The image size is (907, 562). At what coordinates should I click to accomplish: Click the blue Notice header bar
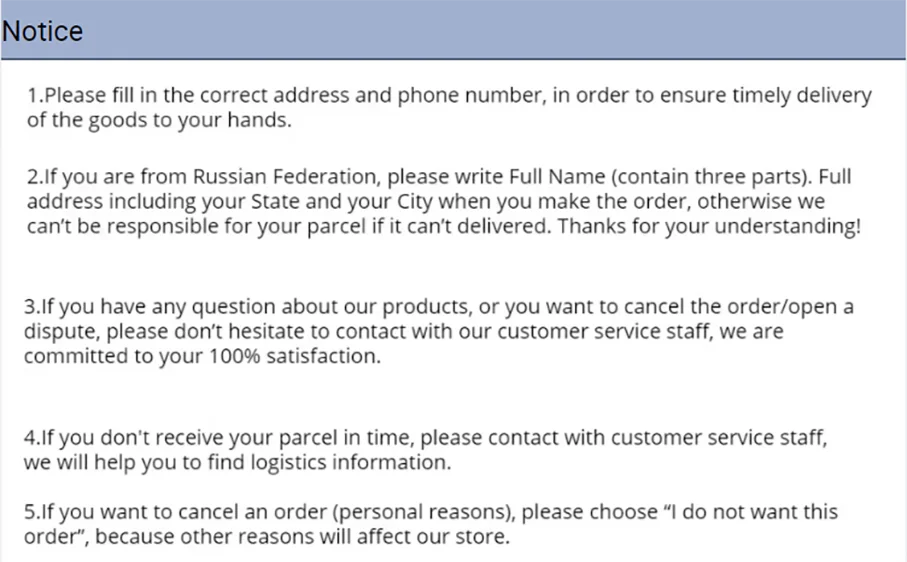point(454,29)
